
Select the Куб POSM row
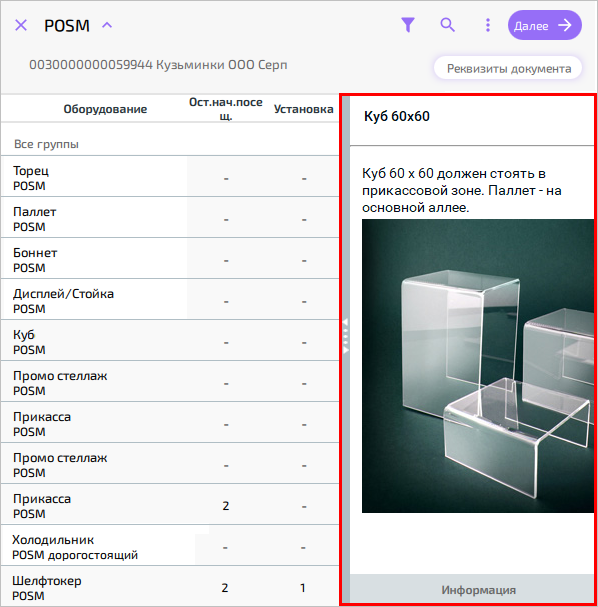(x=170, y=342)
